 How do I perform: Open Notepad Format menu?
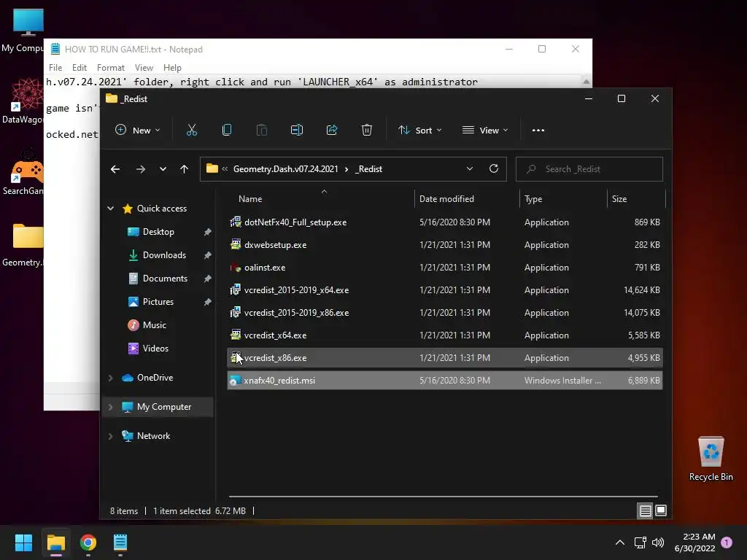[x=111, y=68]
